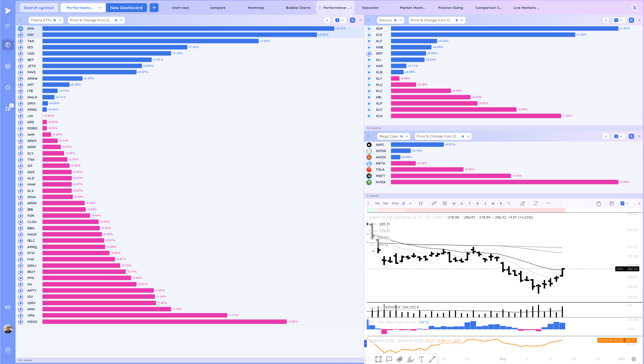The image size is (644, 364).
Task: Select the 5m timeframe button
Action: coord(385,203)
